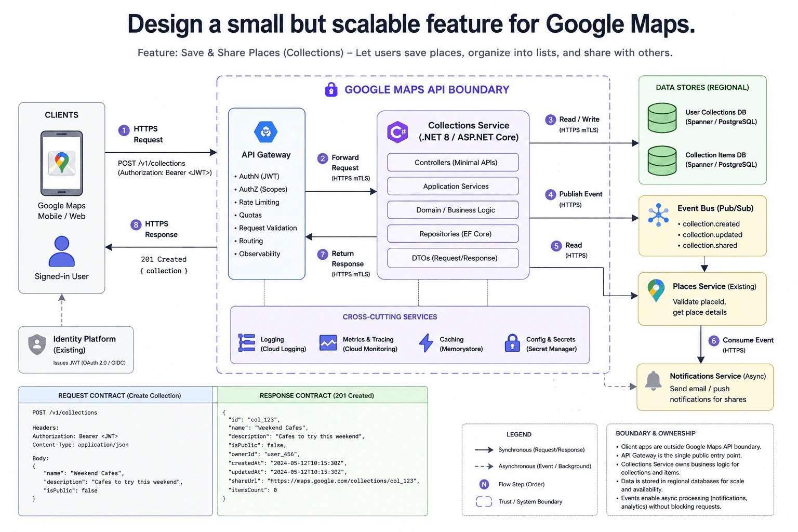The image size is (798, 532).
Task: Click "Issues JWT (OAuth 2.0 / OIDC)" text
Action: [89, 363]
